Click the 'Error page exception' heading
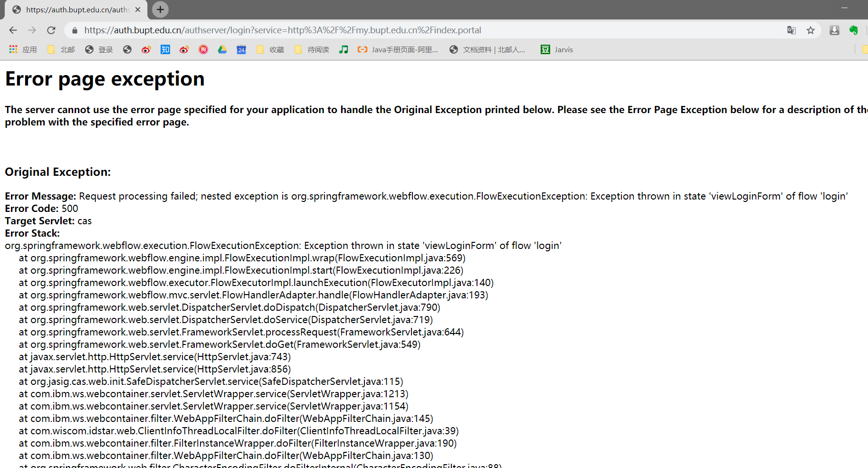 tap(105, 79)
